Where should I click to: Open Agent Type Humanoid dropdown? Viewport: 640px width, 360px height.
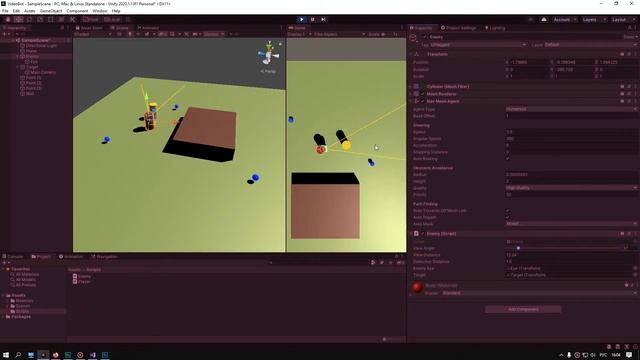pos(571,109)
